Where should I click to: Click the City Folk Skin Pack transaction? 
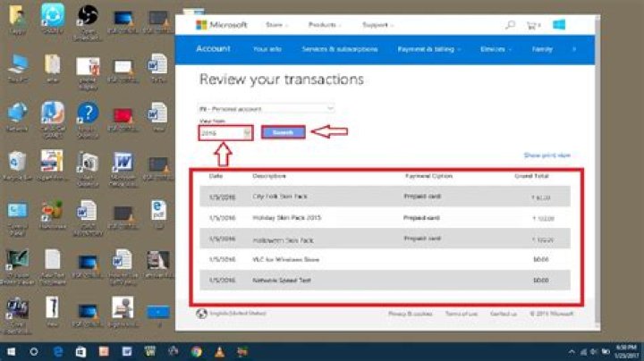385,197
